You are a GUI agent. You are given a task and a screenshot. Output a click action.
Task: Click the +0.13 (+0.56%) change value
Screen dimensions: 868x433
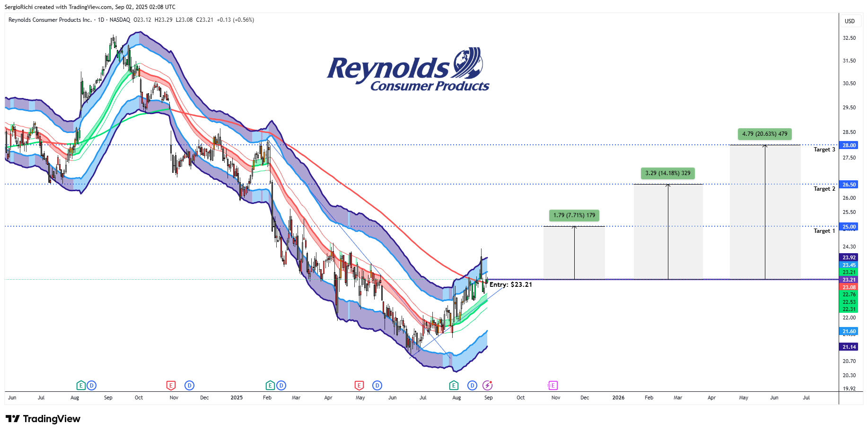point(236,20)
